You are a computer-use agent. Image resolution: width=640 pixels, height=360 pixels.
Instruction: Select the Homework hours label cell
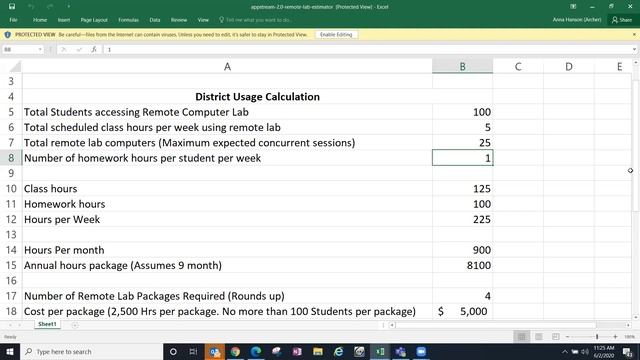click(227, 204)
